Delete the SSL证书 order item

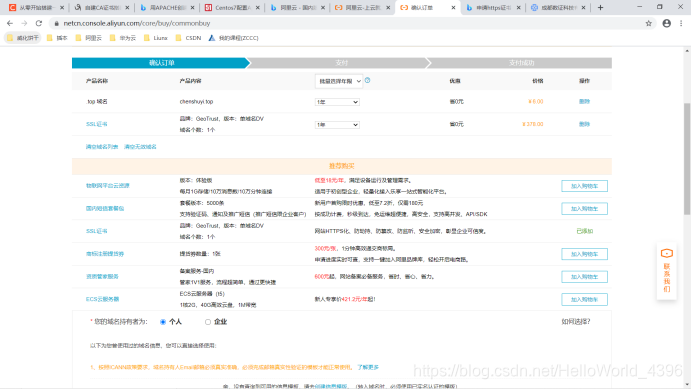[x=584, y=124]
